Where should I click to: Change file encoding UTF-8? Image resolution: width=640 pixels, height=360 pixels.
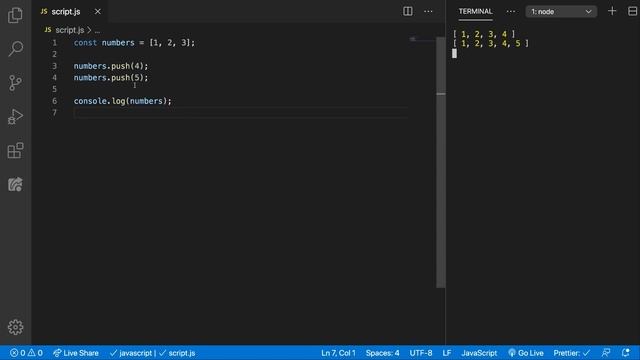click(x=421, y=353)
